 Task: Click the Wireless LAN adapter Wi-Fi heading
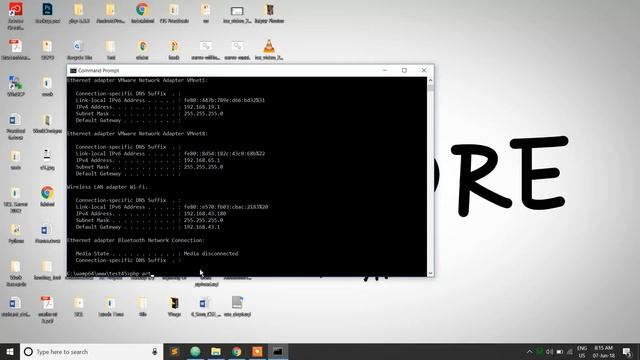point(107,187)
